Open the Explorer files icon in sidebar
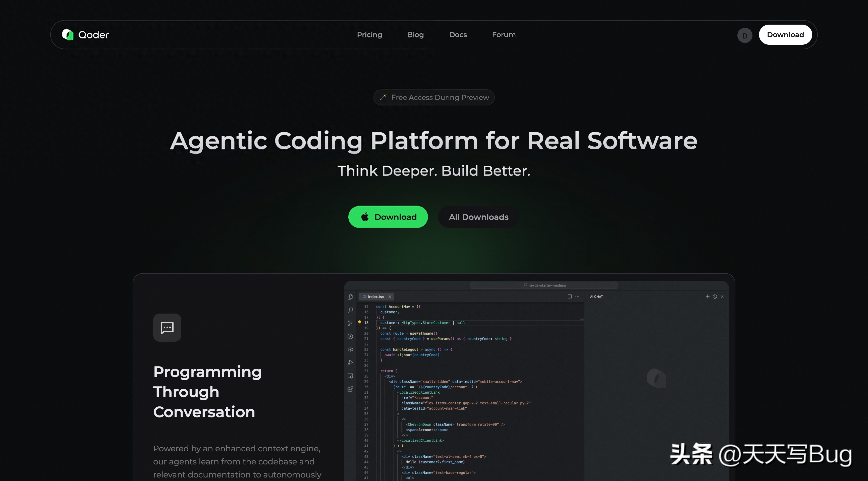Screen dimensions: 868x481 coord(350,297)
